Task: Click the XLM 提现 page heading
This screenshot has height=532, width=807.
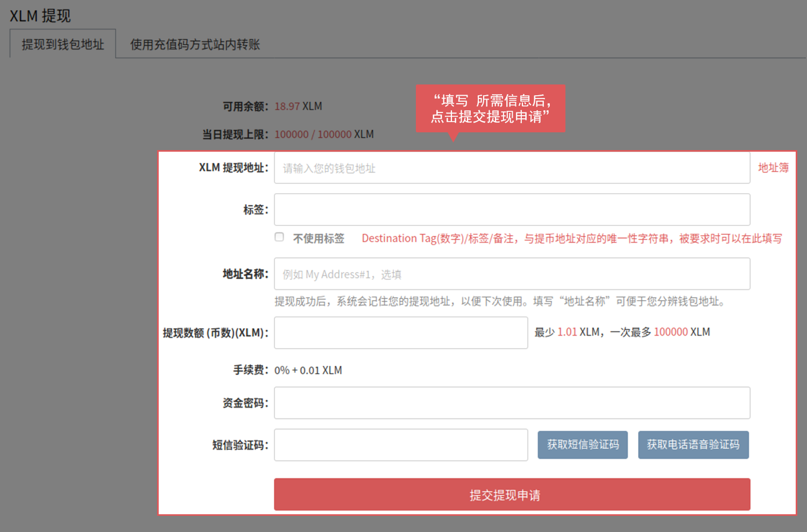Action: coord(40,16)
